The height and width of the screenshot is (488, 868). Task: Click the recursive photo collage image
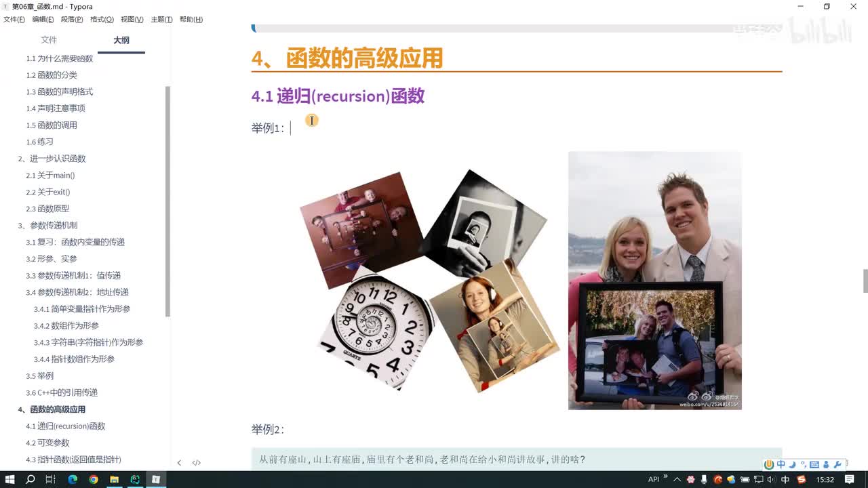tap(430, 281)
